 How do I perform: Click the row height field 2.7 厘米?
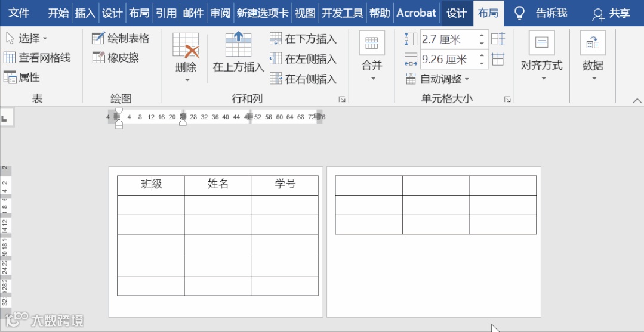tap(448, 39)
